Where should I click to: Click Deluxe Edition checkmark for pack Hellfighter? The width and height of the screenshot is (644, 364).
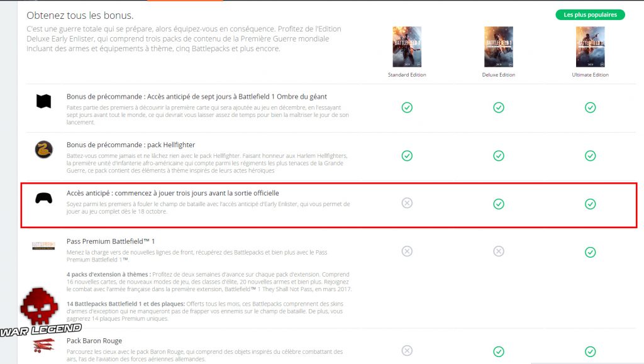pos(499,155)
